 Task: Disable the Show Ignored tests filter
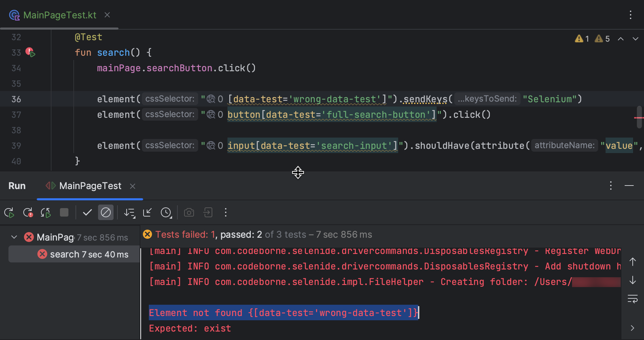(106, 212)
